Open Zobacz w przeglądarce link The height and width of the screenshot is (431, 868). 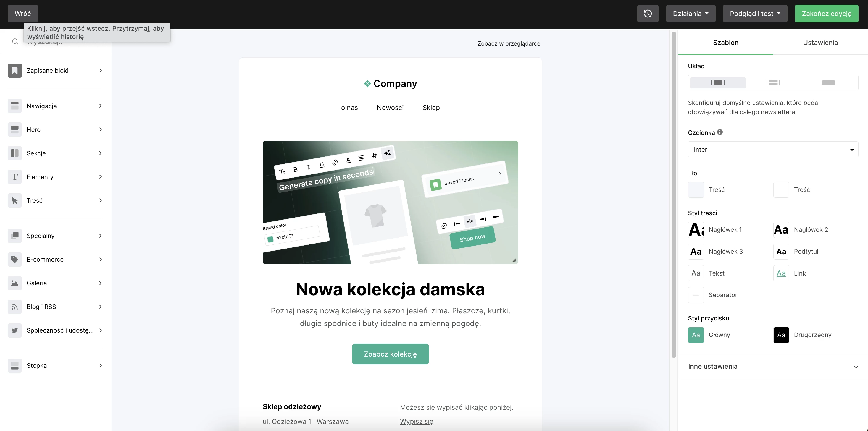click(x=509, y=43)
